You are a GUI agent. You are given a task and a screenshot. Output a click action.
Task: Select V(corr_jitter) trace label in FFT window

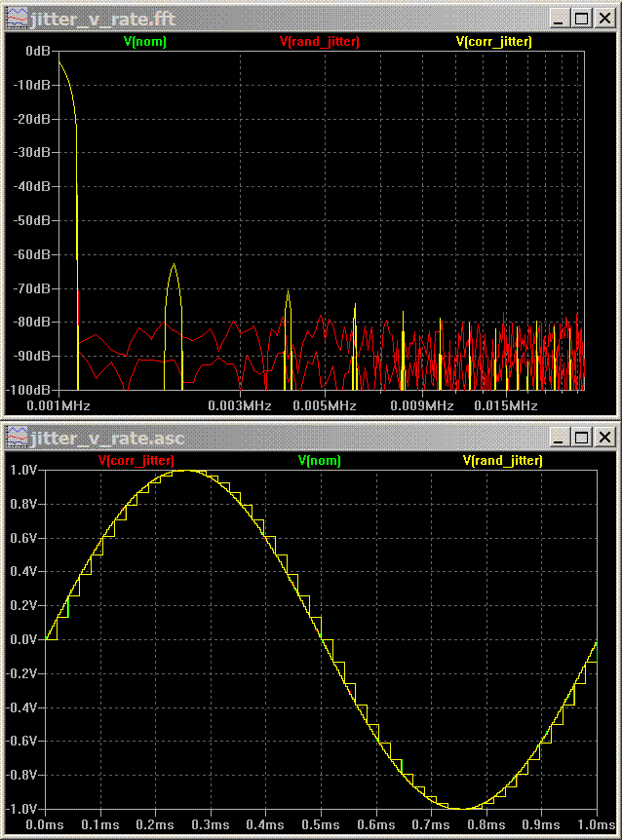[494, 42]
